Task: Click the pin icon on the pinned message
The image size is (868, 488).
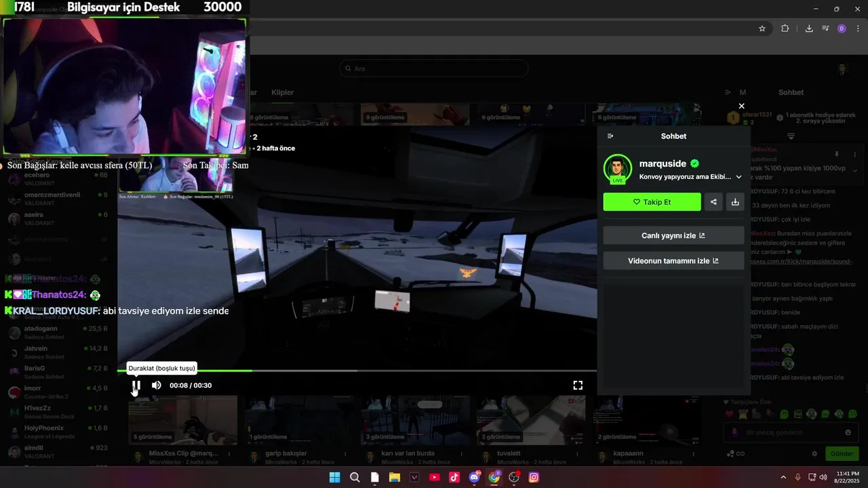Action: point(836,155)
